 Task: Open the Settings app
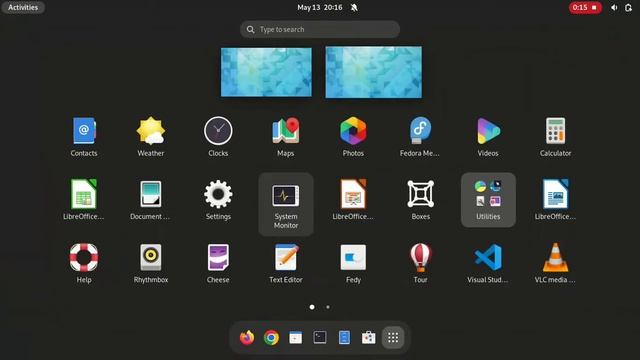click(x=218, y=200)
